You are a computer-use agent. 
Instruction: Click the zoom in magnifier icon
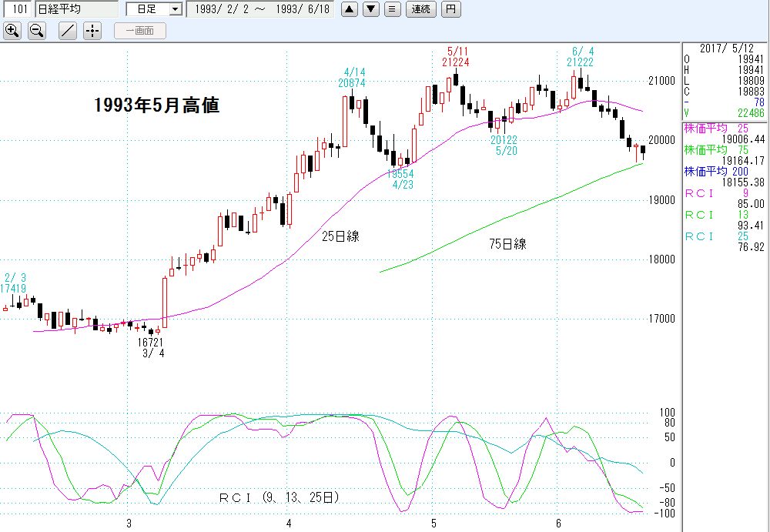(12, 31)
